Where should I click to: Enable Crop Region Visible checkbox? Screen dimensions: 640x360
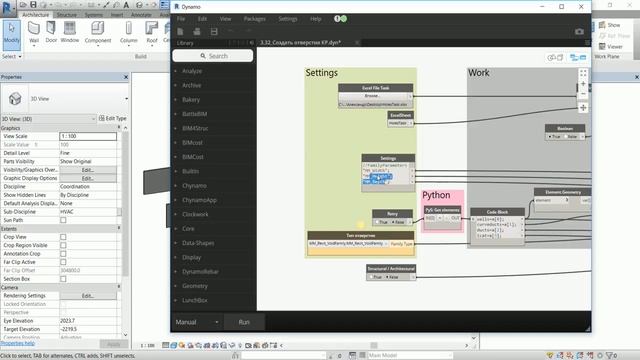tap(63, 245)
